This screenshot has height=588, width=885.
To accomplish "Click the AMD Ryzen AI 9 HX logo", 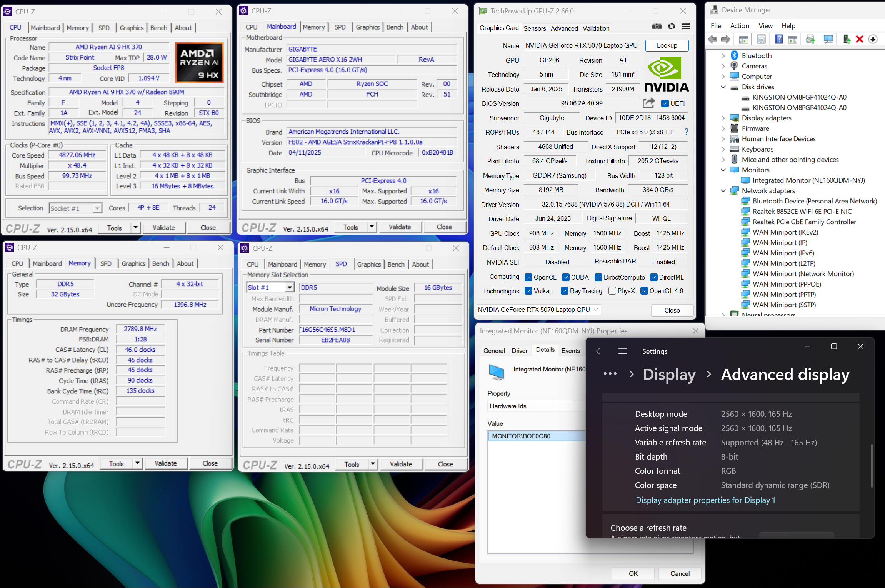I will tap(199, 62).
